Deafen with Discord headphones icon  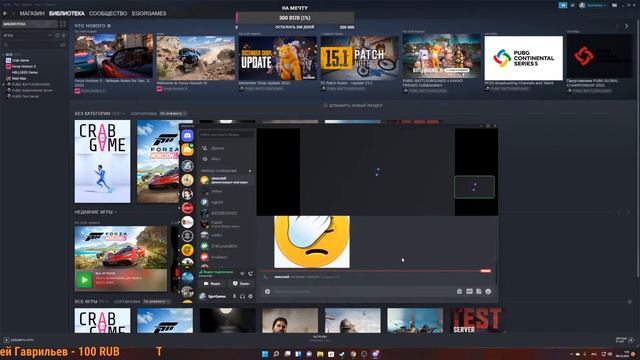tap(242, 296)
